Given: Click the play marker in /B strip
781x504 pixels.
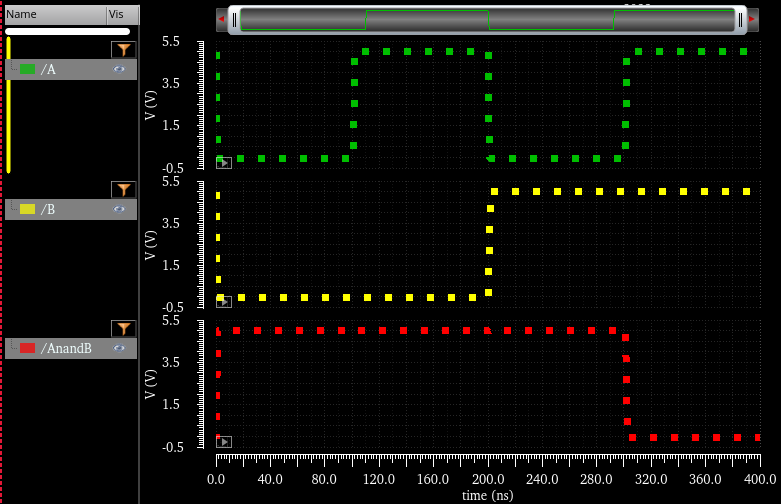Looking at the screenshot, I should coord(224,302).
